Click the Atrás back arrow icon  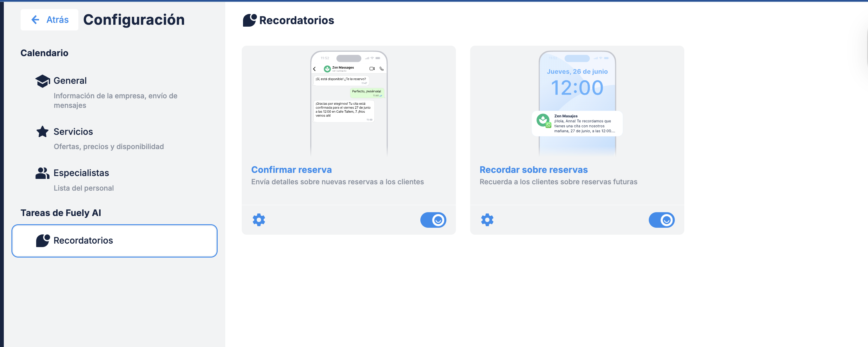[x=36, y=20]
